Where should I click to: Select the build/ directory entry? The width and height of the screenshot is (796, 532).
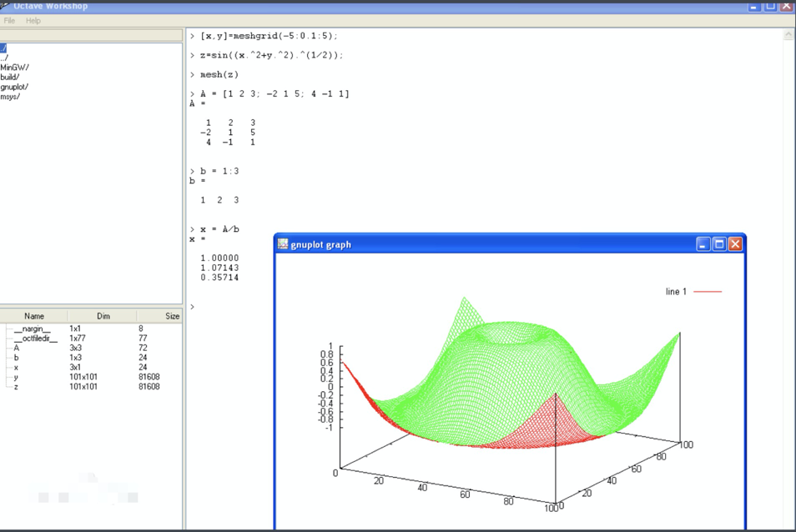(x=10, y=77)
